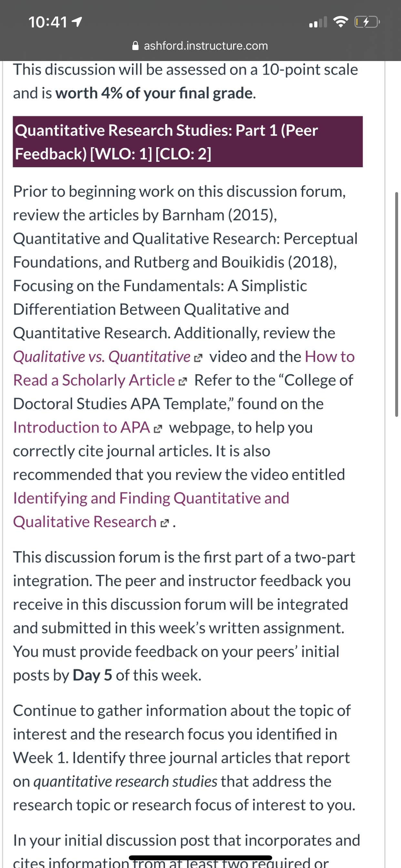Tap the bold 'worth 4% of your final grade' text

pyautogui.click(x=154, y=93)
